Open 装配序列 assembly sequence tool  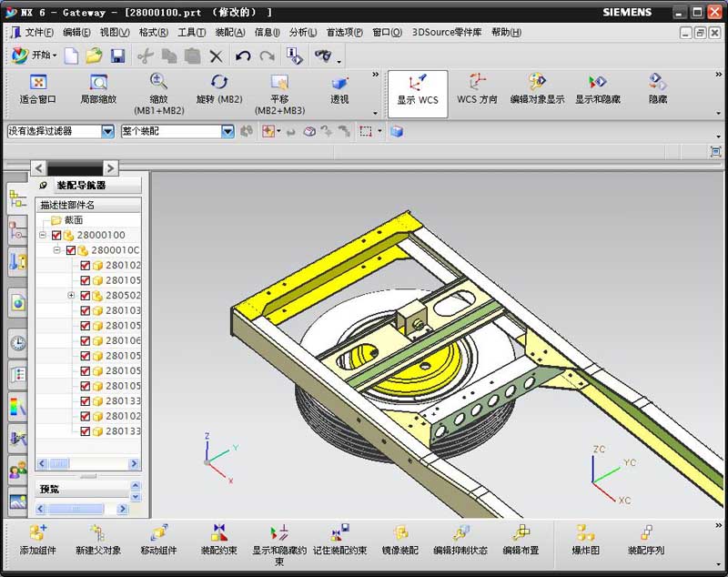point(646,533)
